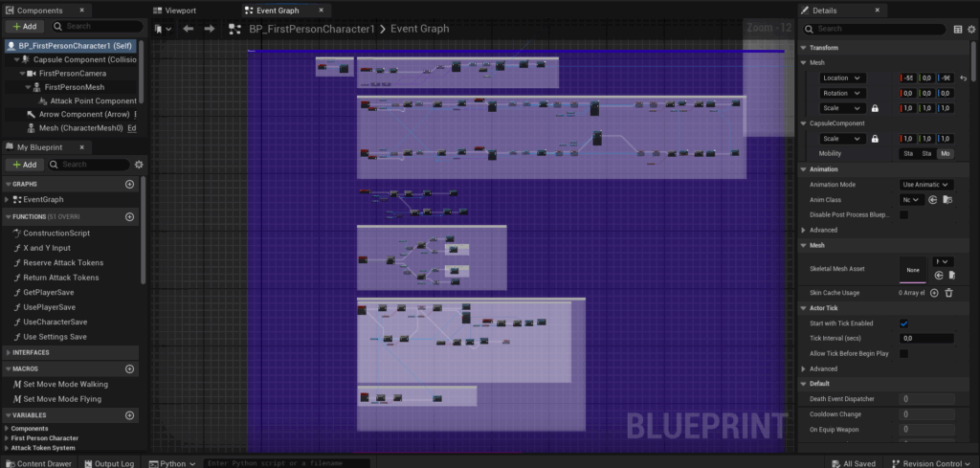
Task: Open My Blueprint settings gear
Action: click(x=139, y=165)
